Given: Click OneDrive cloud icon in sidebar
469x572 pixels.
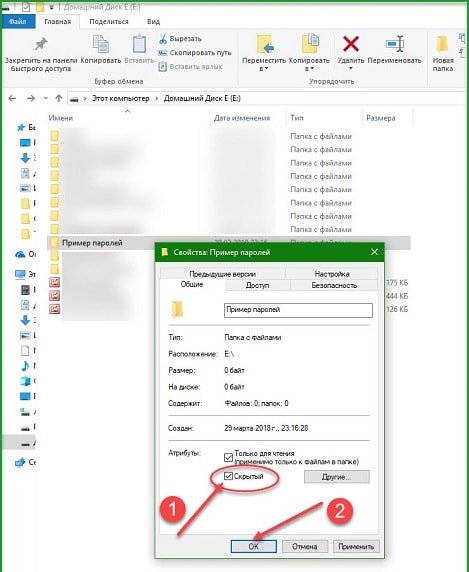Looking at the screenshot, I should point(20,254).
